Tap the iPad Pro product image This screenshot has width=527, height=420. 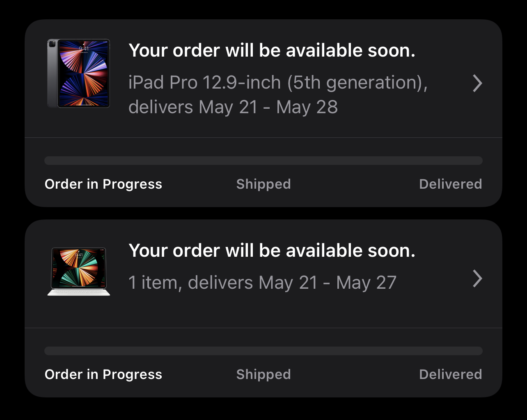(x=79, y=73)
